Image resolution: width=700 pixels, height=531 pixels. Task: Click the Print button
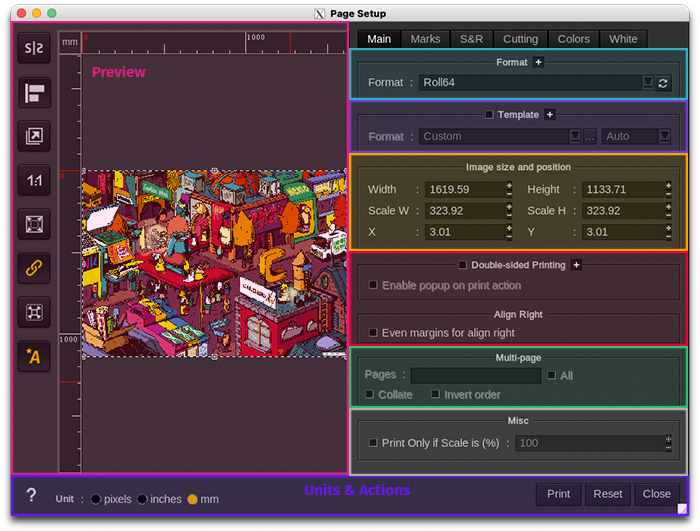(x=558, y=494)
